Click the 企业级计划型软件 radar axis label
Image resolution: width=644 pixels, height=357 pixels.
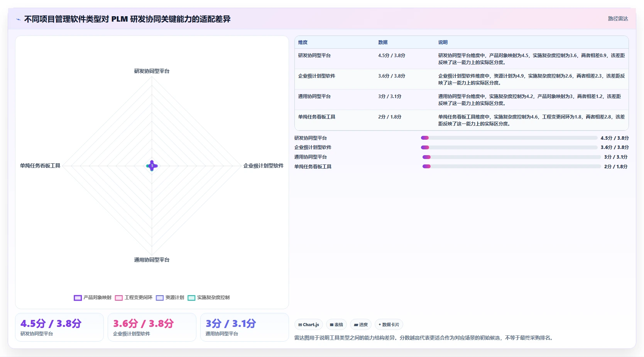pyautogui.click(x=264, y=166)
